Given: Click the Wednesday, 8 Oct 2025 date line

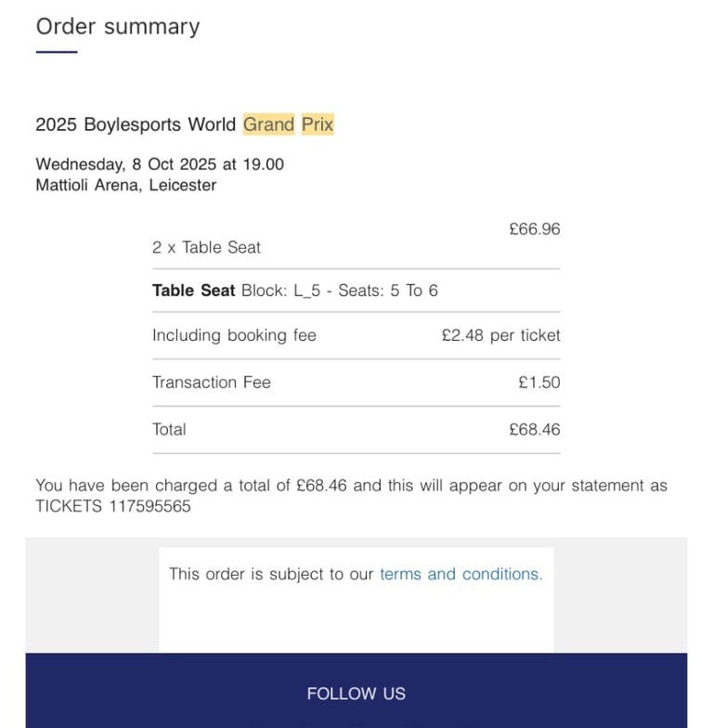Looking at the screenshot, I should click(x=160, y=164).
